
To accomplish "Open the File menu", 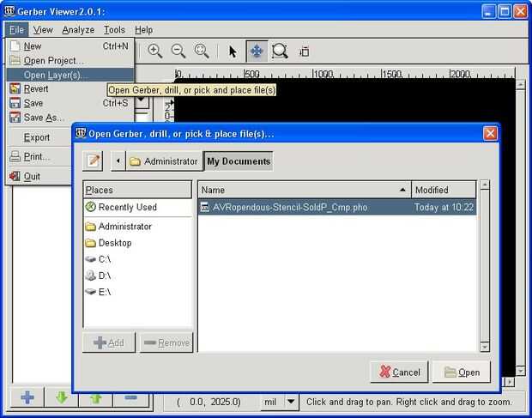I will point(16,30).
